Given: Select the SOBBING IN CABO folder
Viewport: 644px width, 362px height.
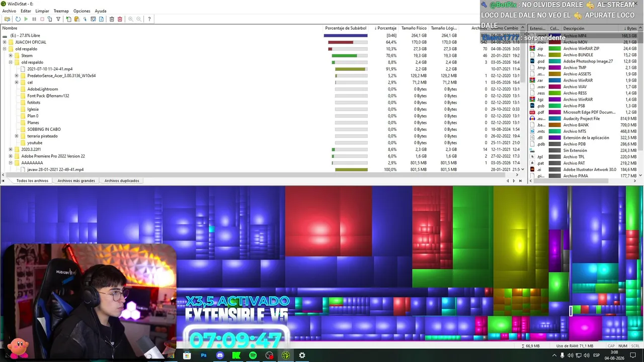Looking at the screenshot, I should [44, 129].
